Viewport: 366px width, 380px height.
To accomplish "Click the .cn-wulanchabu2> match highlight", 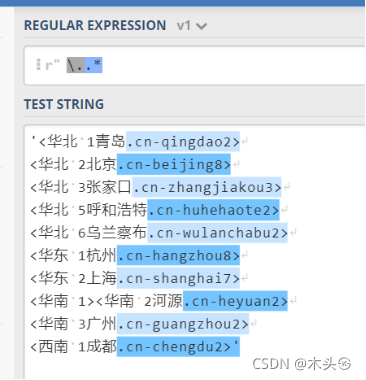I will (217, 233).
